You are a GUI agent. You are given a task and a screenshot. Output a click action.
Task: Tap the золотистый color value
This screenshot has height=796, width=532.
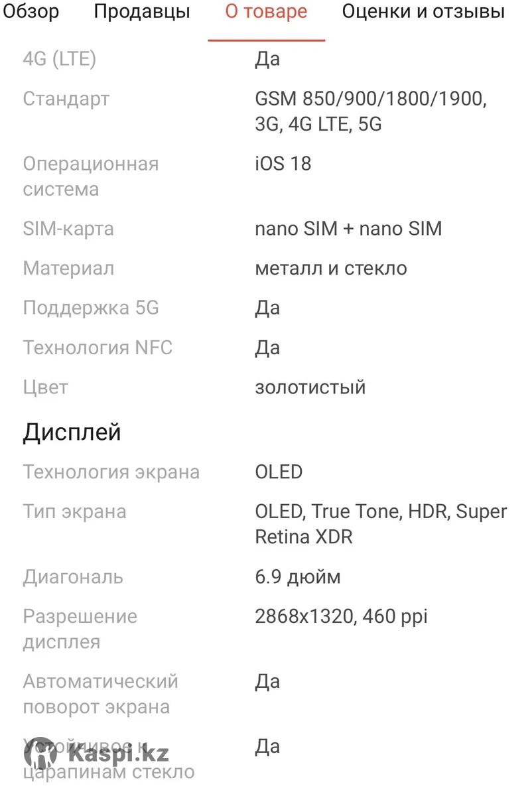pyautogui.click(x=310, y=387)
